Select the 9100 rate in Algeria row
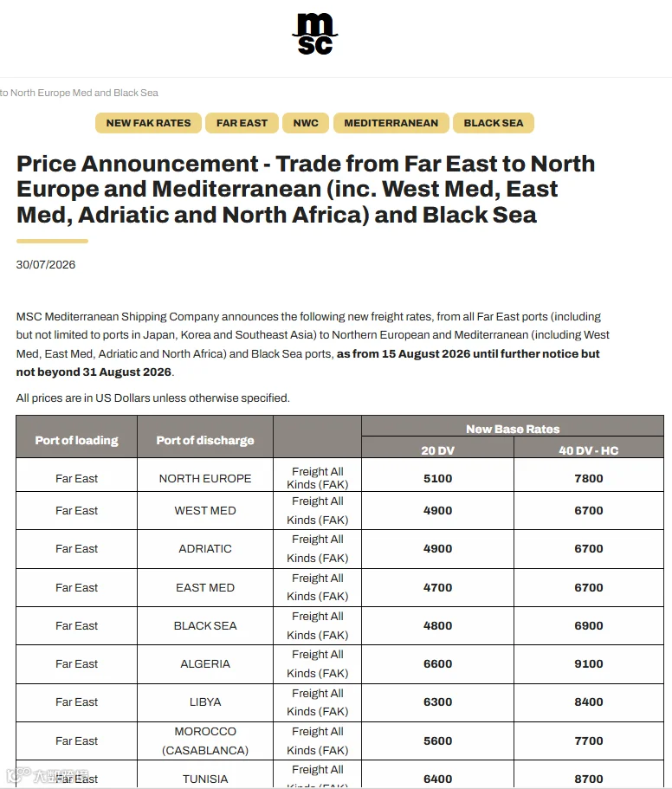Viewport: 672px width, 789px height. tap(589, 663)
